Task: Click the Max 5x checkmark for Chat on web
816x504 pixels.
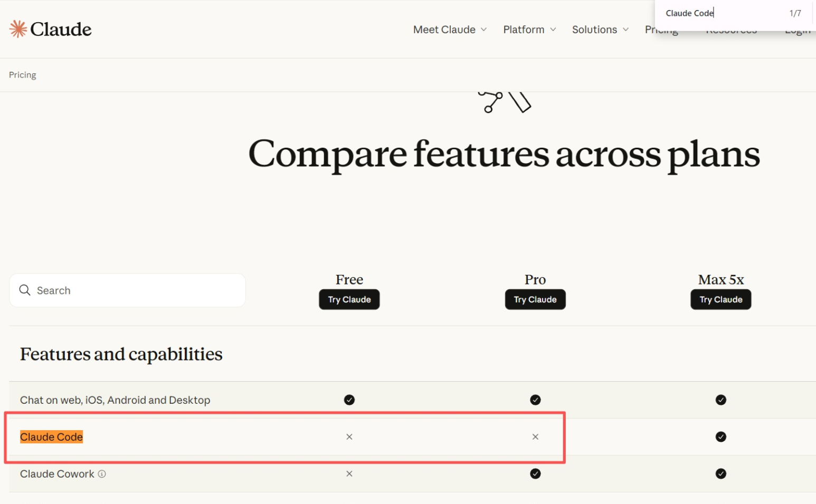Action: point(721,400)
